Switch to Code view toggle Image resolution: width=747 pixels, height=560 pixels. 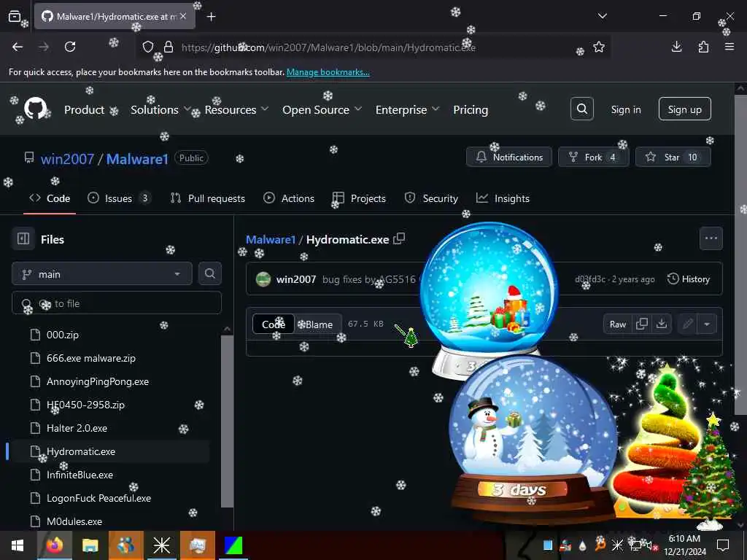(x=274, y=324)
